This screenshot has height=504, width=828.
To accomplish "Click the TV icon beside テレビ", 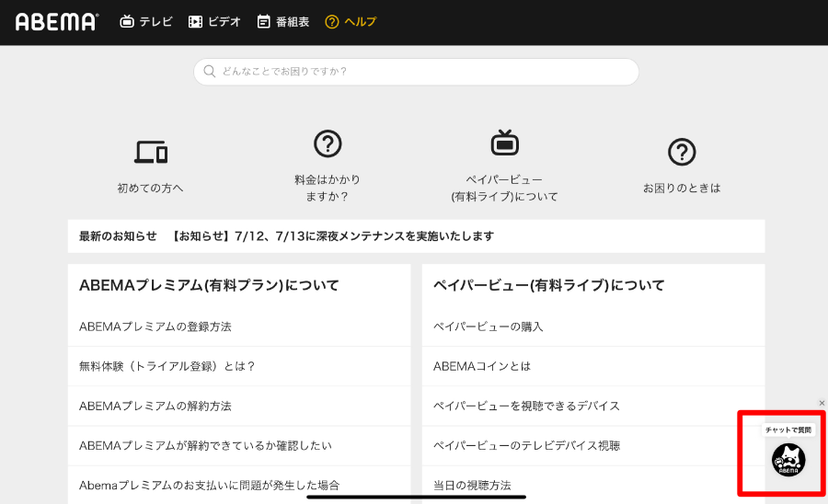I will [x=127, y=22].
